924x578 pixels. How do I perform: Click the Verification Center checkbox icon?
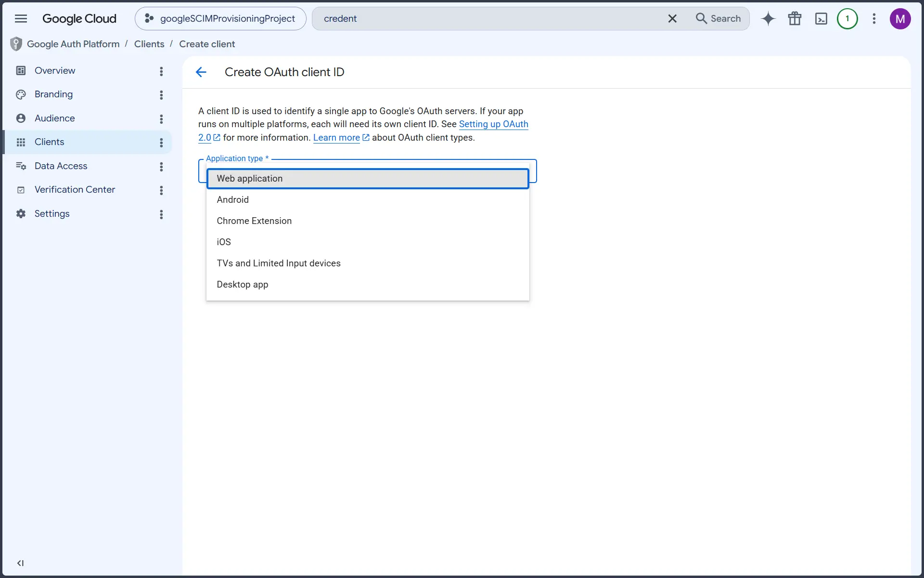[x=21, y=190]
